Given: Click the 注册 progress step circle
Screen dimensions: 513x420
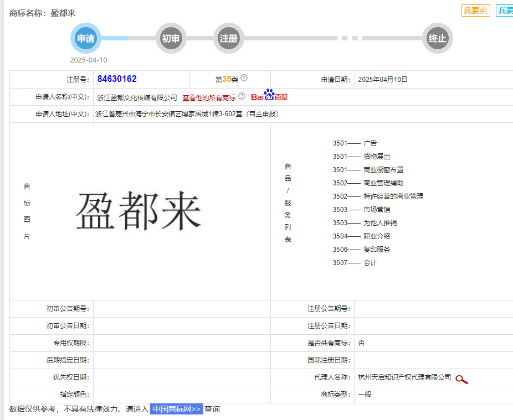Looking at the screenshot, I should coord(229,38).
